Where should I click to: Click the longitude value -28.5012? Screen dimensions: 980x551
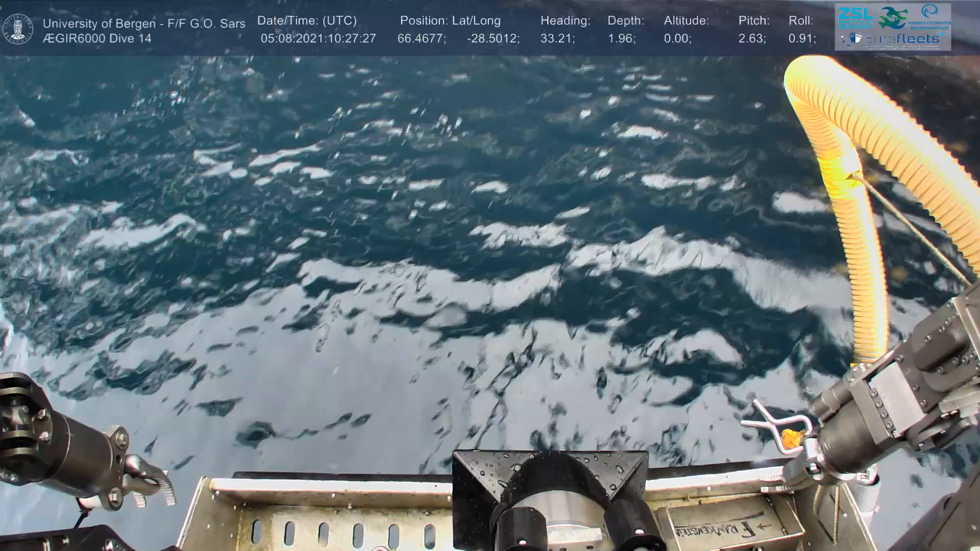coord(493,39)
